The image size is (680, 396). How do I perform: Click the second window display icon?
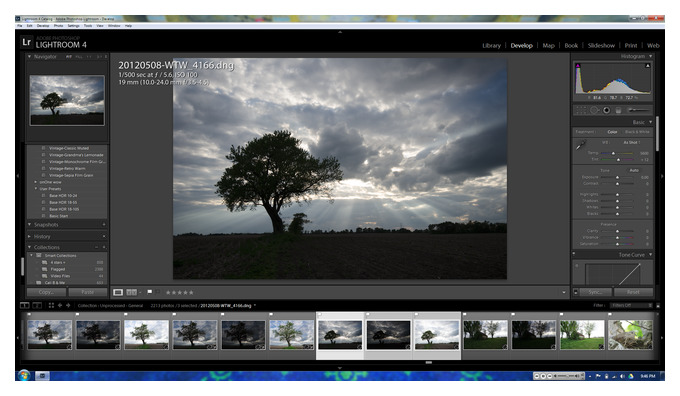click(37, 305)
